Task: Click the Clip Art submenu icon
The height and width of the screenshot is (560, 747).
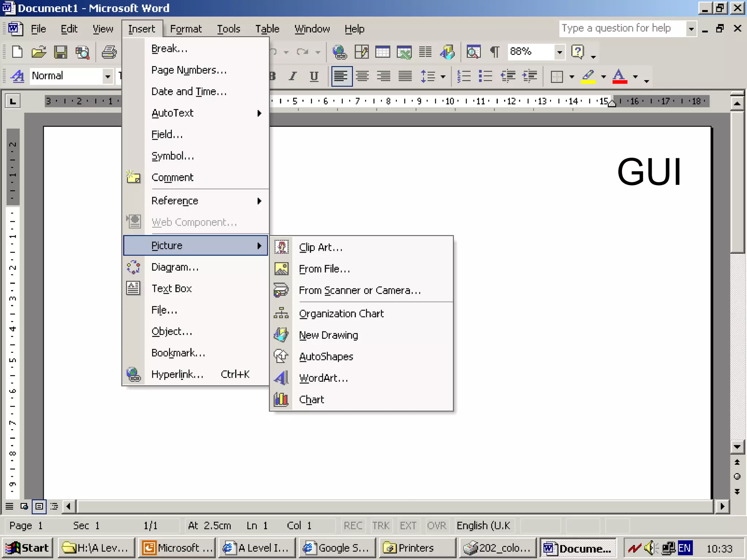Action: click(x=281, y=247)
